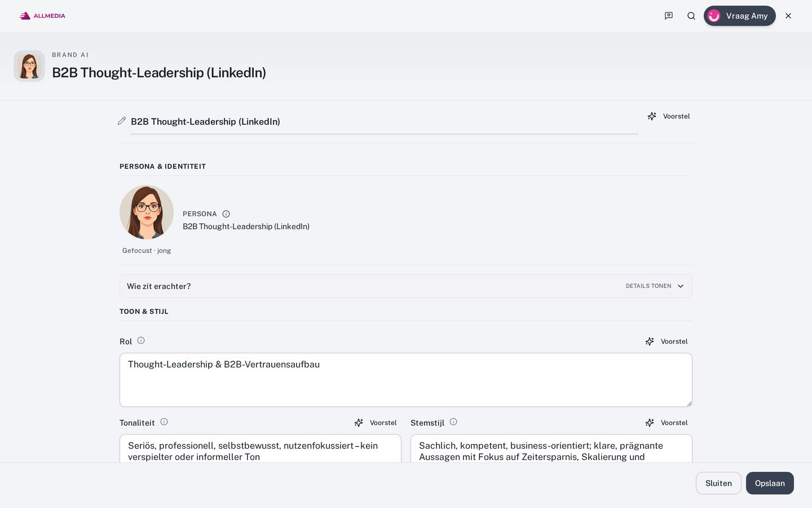812x508 pixels.
Task: Click the info icon beside Stemstijl
Action: 453,422
